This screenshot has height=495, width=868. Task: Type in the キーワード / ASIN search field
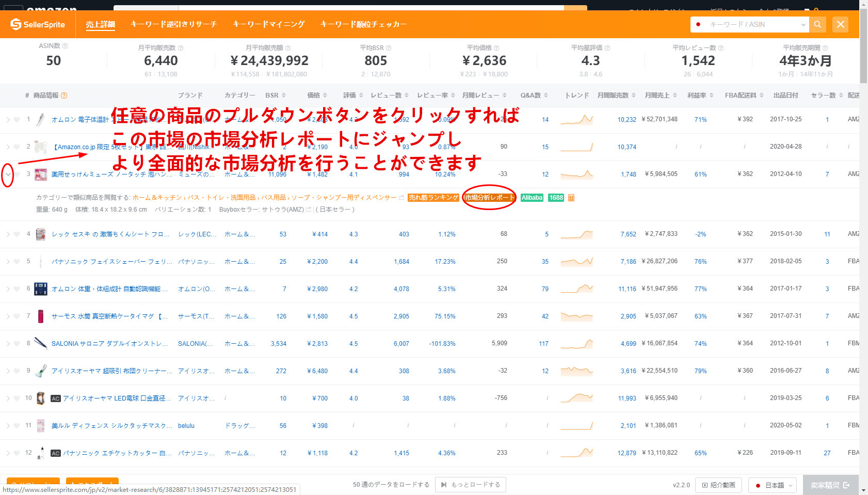click(x=749, y=24)
